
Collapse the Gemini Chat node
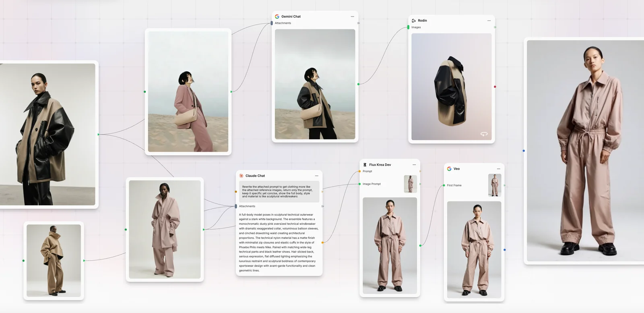coord(352,17)
